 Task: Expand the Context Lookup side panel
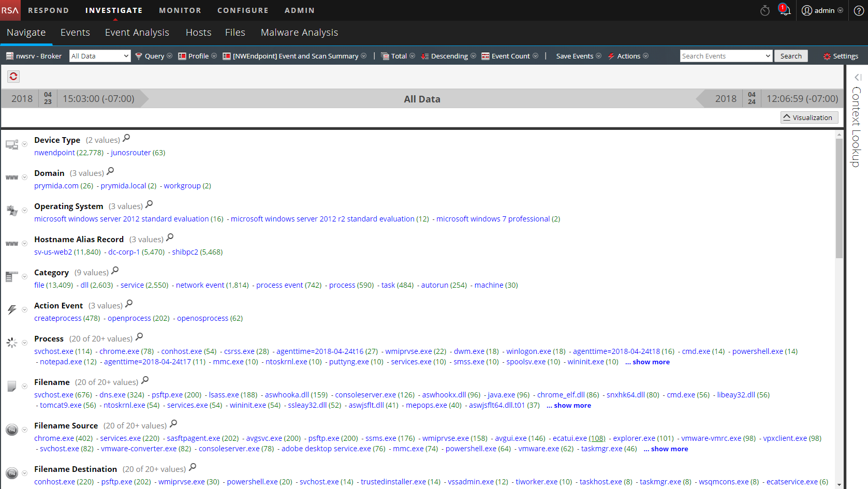[x=857, y=77]
